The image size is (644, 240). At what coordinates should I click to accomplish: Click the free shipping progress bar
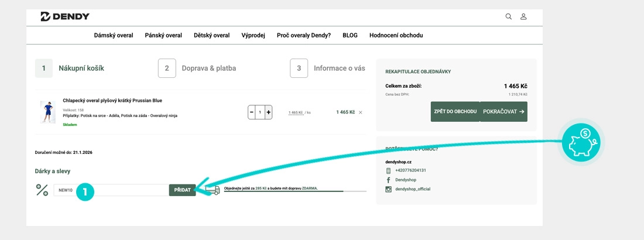coord(295,191)
